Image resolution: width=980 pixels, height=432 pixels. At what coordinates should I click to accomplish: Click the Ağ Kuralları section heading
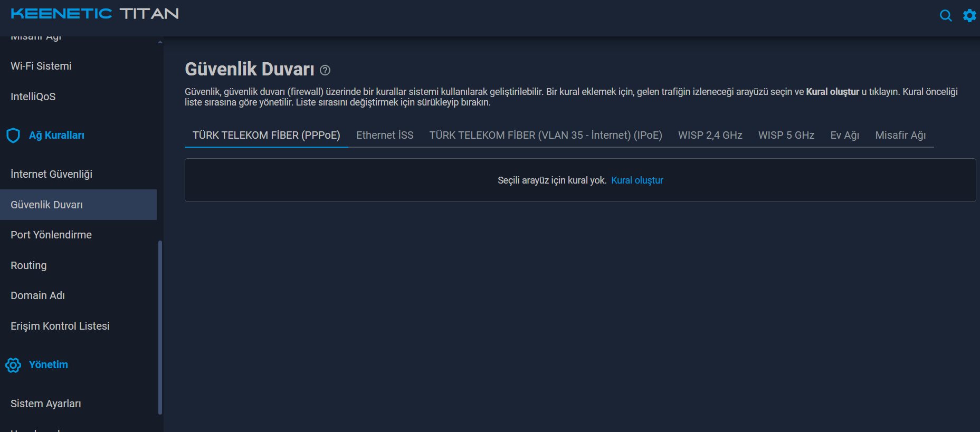click(56, 136)
